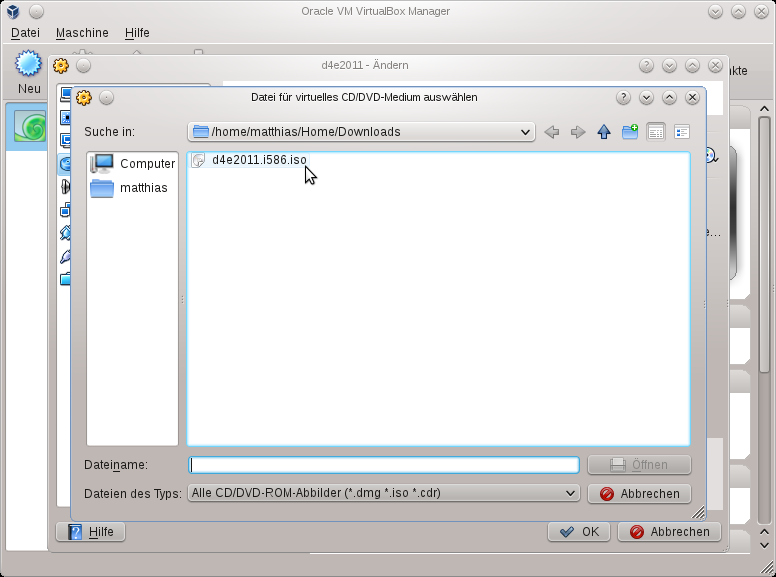Click the Neu toolbar icon
Image resolution: width=776 pixels, height=577 pixels.
(x=28, y=72)
